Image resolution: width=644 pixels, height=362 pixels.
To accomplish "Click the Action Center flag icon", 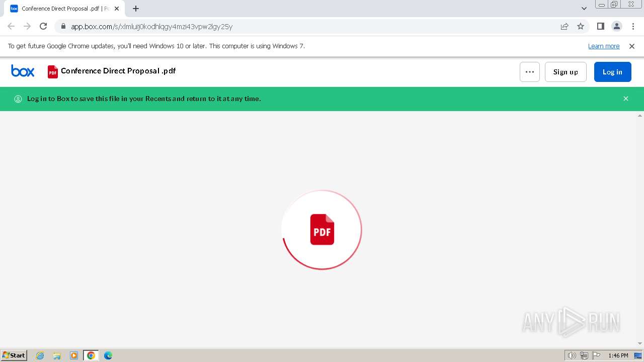I will [x=596, y=355].
